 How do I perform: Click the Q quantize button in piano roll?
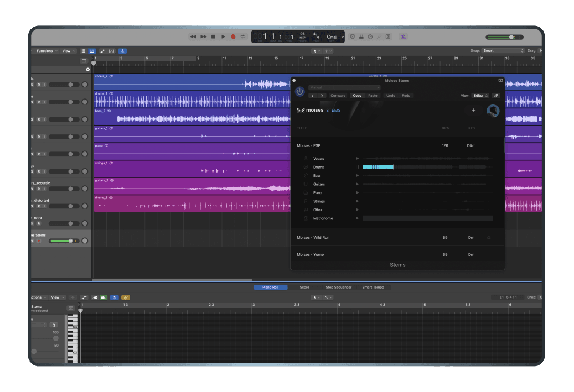[54, 325]
